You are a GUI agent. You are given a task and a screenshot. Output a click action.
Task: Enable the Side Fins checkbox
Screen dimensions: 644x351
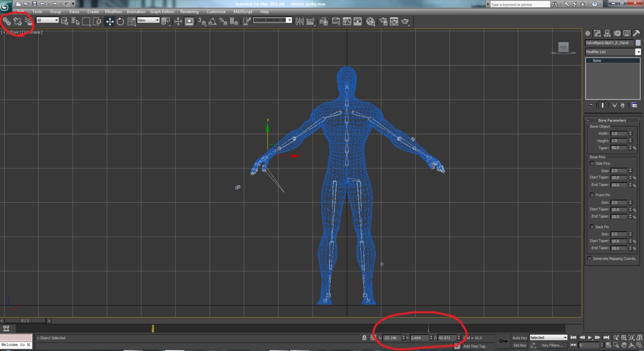pos(592,164)
